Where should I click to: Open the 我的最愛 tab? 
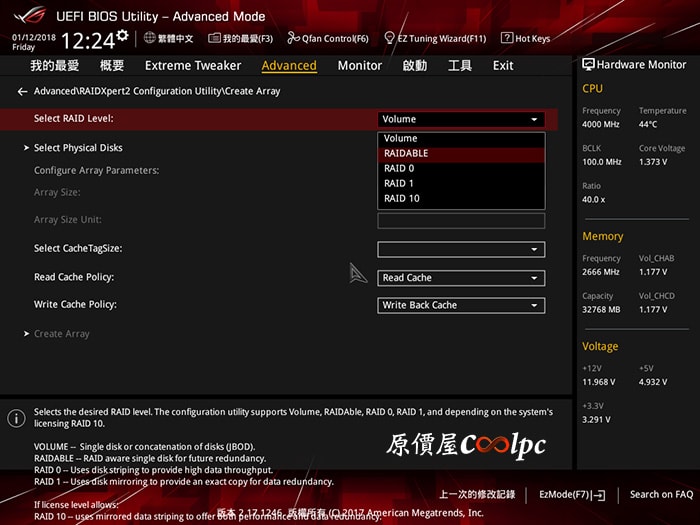tap(54, 66)
